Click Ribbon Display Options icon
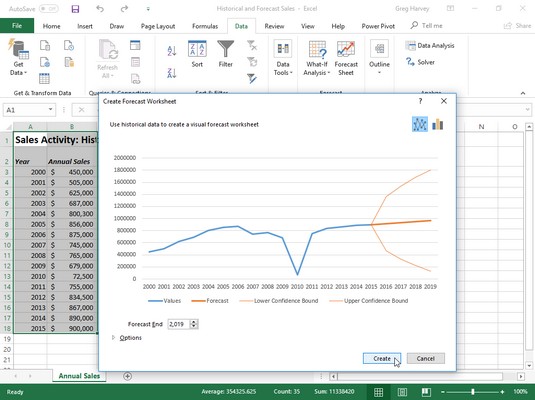 tap(450, 9)
